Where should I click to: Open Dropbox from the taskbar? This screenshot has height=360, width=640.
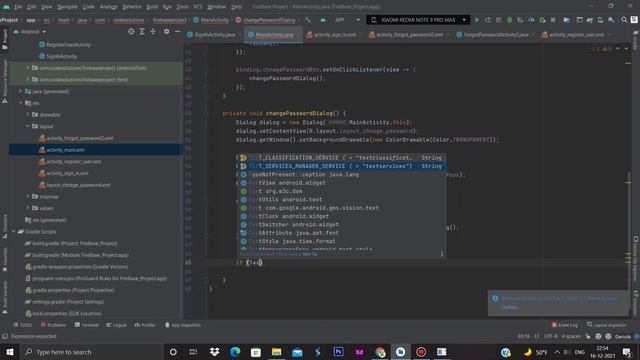tap(214, 352)
